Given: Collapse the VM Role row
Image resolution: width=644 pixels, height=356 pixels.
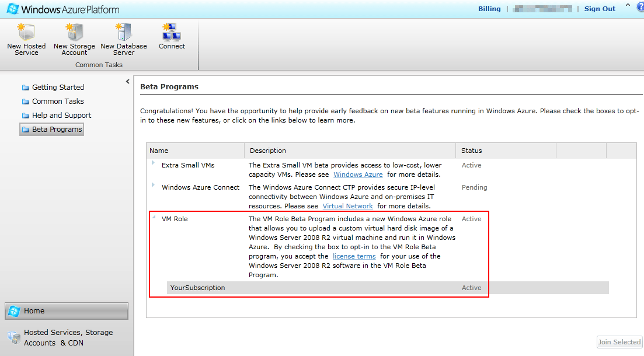Looking at the screenshot, I should 154,217.
